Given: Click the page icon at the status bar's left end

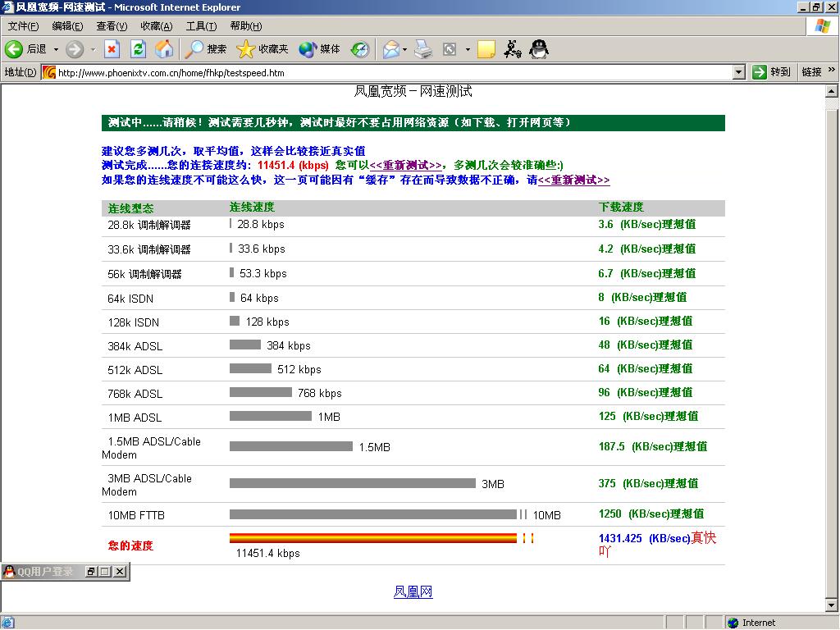Looking at the screenshot, I should 7,623.
